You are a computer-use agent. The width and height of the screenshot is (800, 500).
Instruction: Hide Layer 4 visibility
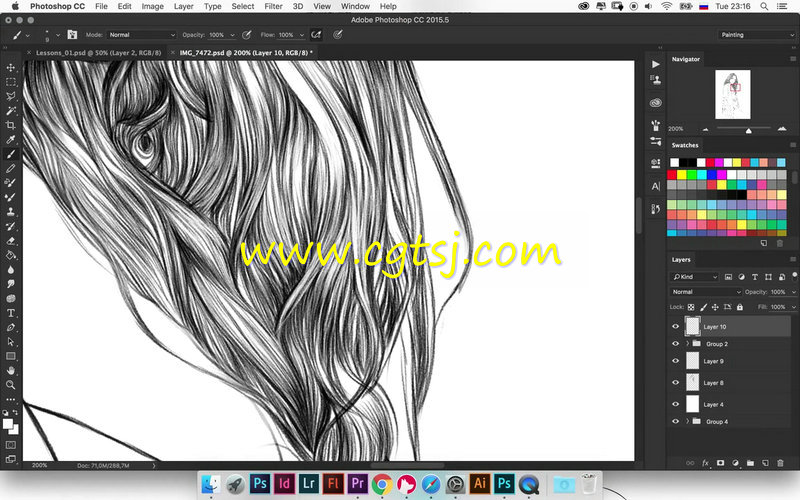pos(676,404)
